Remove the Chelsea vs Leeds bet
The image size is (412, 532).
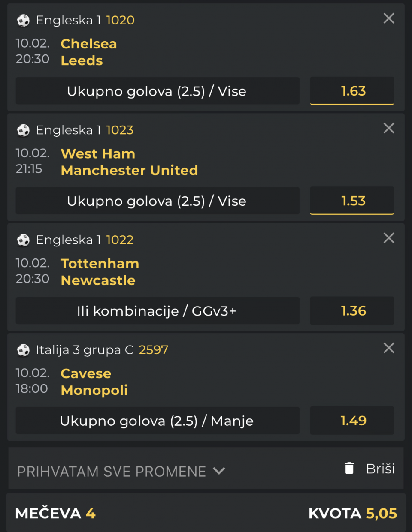(x=389, y=18)
